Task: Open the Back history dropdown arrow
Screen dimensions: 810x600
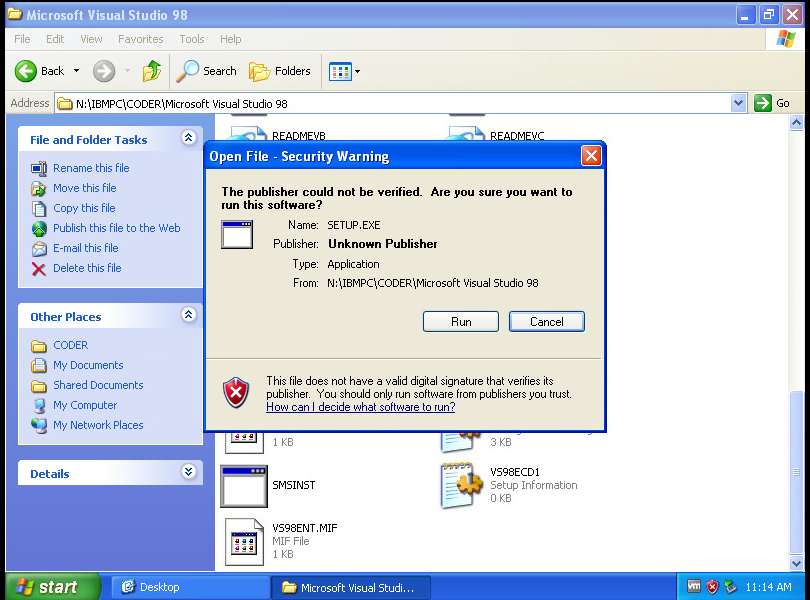Action: click(x=76, y=71)
